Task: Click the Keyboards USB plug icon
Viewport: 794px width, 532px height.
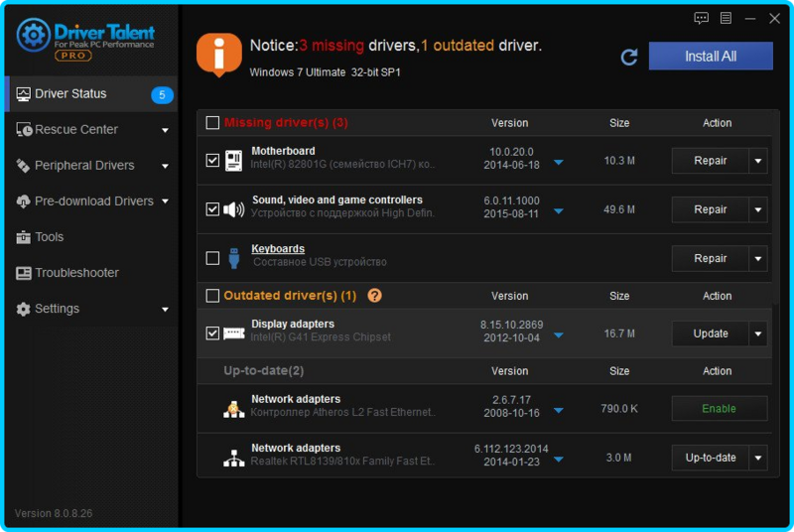Action: point(233,258)
